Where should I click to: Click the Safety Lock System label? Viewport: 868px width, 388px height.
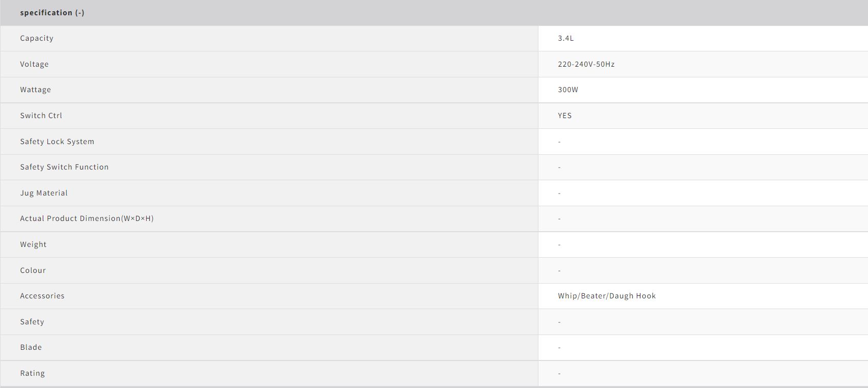pyautogui.click(x=57, y=142)
